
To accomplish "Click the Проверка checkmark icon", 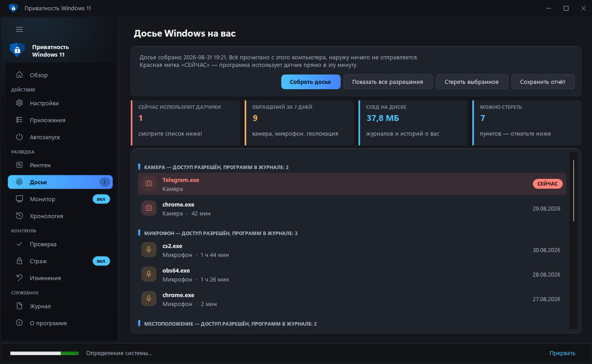I will point(19,244).
